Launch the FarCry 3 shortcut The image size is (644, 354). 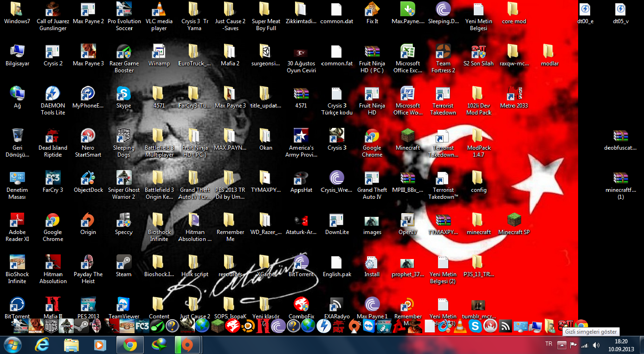click(x=53, y=182)
